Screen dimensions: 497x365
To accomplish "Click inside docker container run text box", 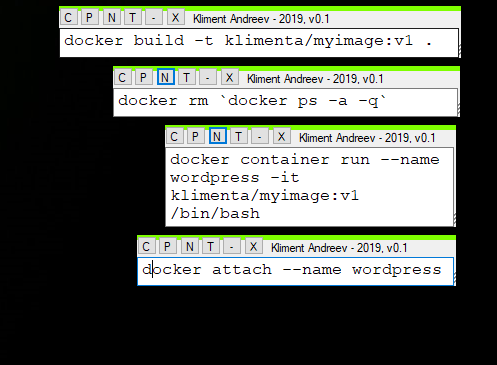I will coord(310,187).
